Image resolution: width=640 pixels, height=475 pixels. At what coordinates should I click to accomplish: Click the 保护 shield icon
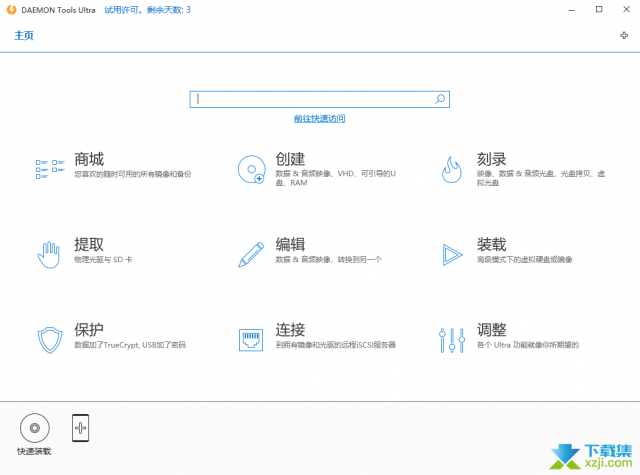pos(50,340)
